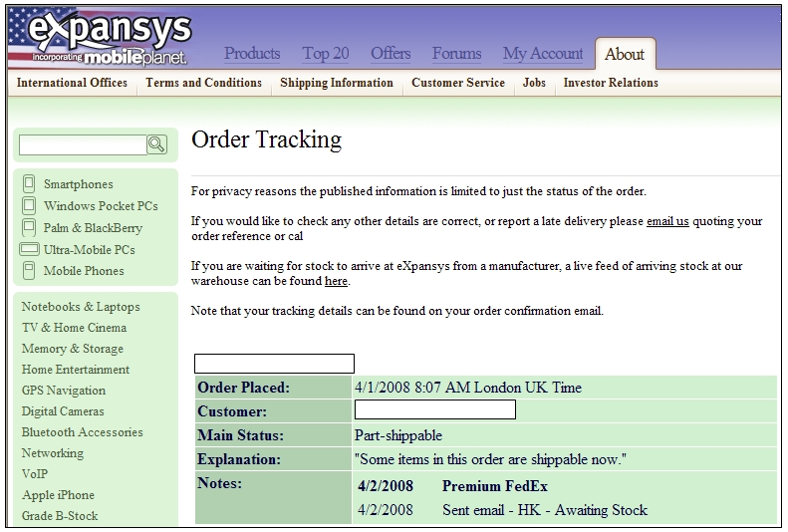Open the Top 20 tab

tap(326, 53)
